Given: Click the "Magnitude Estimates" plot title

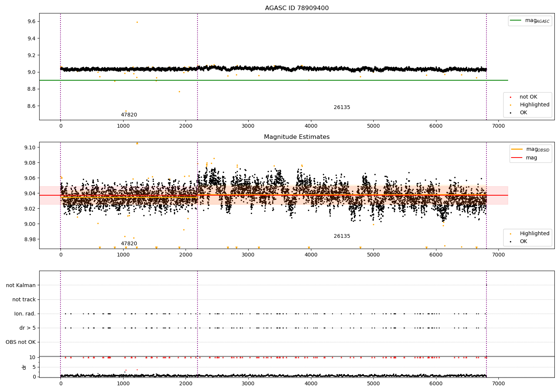Looking at the screenshot, I should click(x=297, y=137).
